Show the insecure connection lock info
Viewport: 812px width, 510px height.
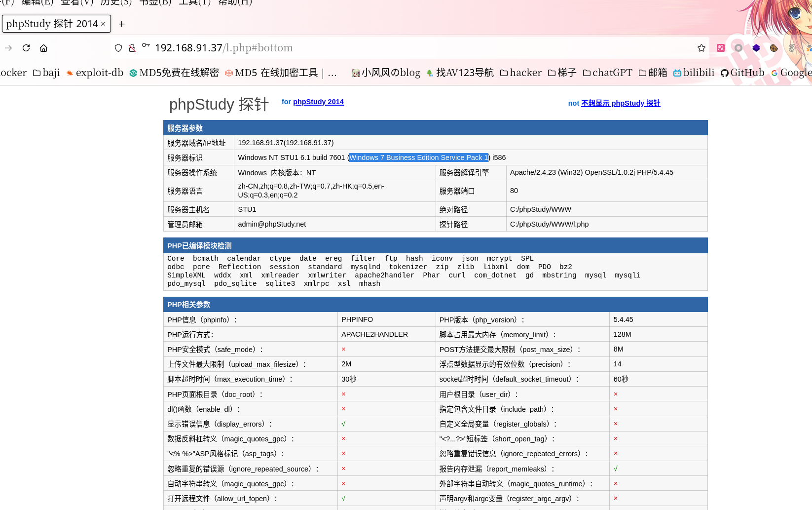click(x=132, y=48)
